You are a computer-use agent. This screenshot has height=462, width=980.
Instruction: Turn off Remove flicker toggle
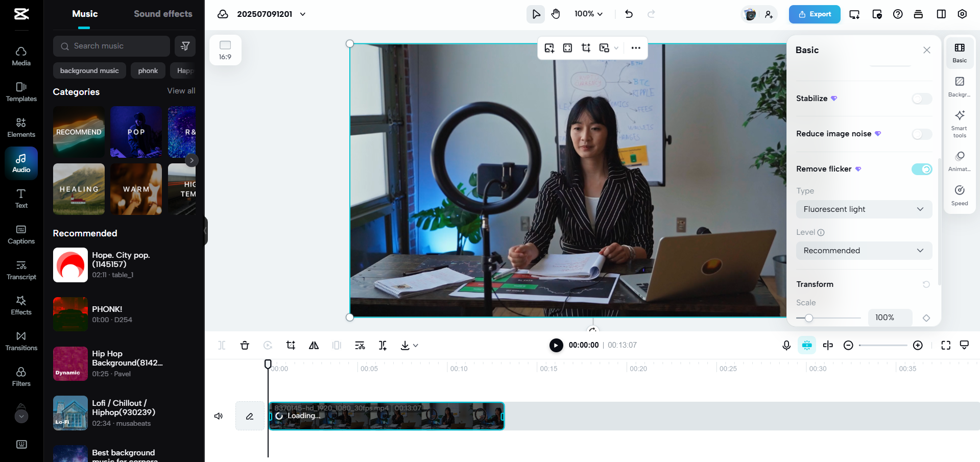tap(922, 169)
